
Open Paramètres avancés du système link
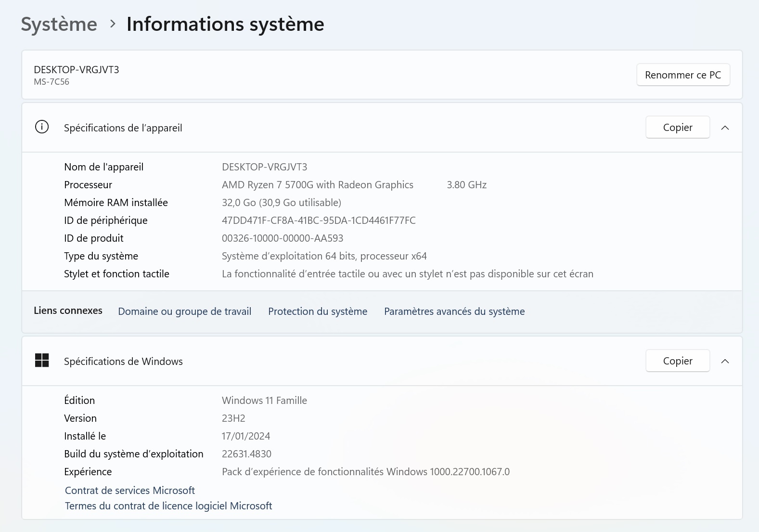click(454, 311)
